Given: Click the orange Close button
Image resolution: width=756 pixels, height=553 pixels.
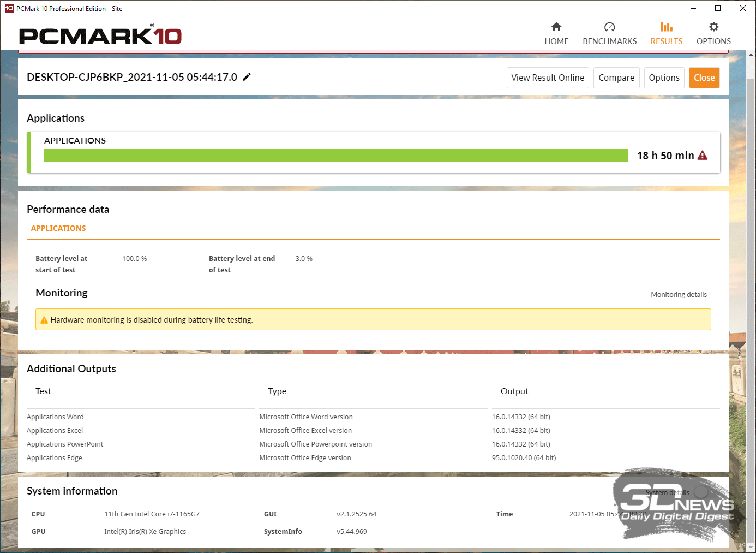Looking at the screenshot, I should pyautogui.click(x=704, y=78).
